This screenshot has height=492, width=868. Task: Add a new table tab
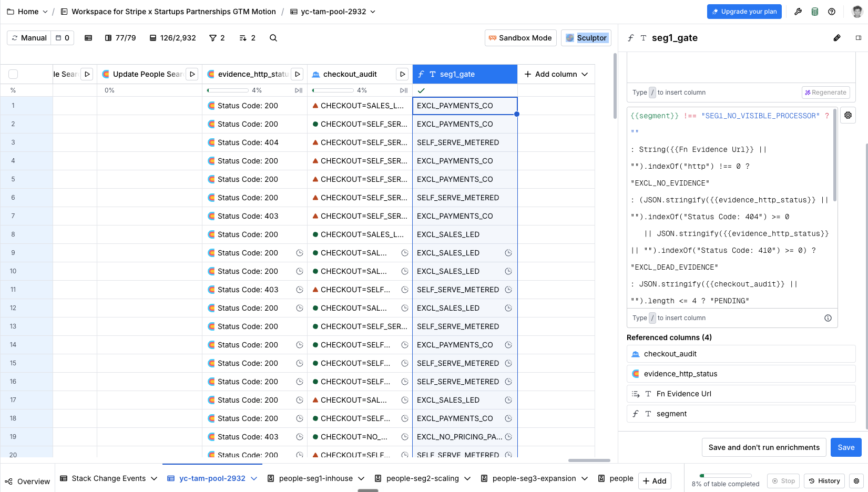click(655, 481)
